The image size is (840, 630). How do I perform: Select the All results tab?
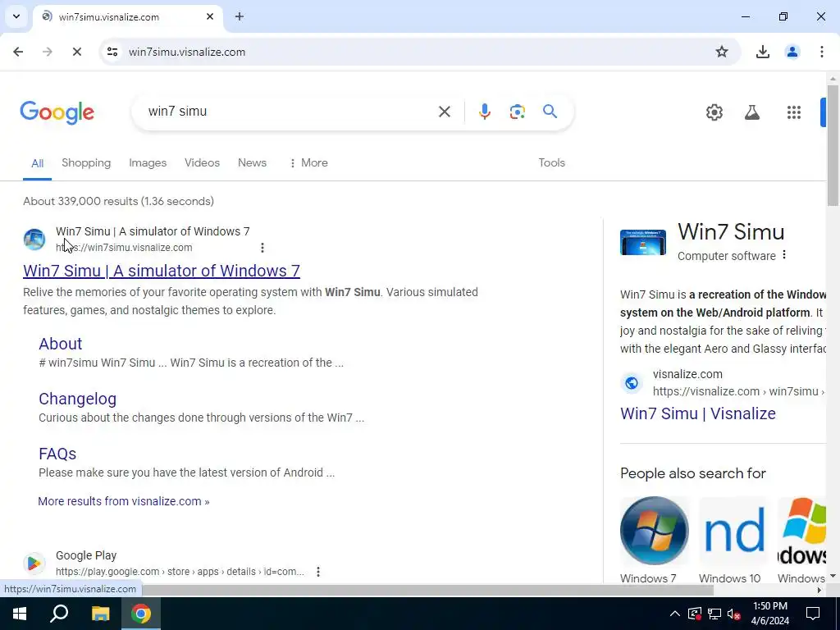point(37,163)
